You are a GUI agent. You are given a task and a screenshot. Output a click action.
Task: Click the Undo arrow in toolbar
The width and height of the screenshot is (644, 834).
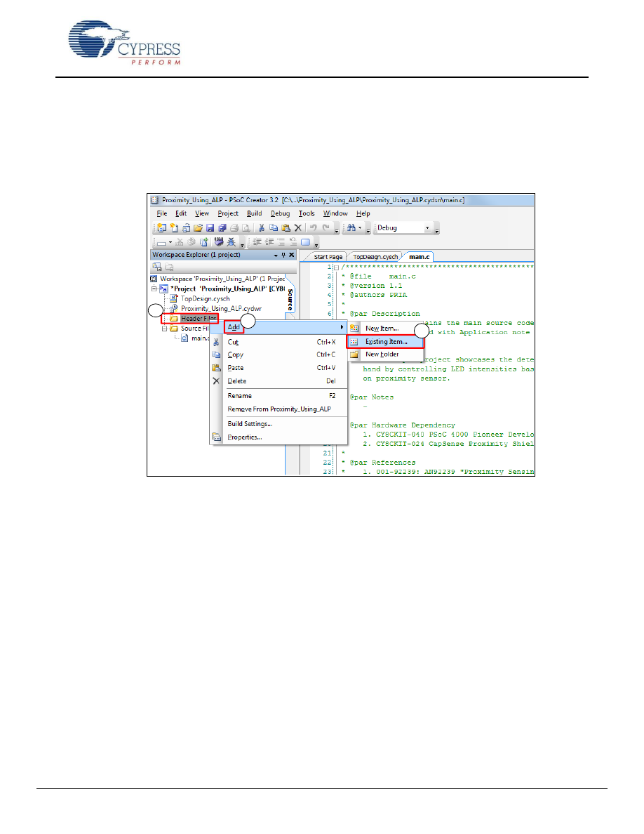click(x=314, y=228)
